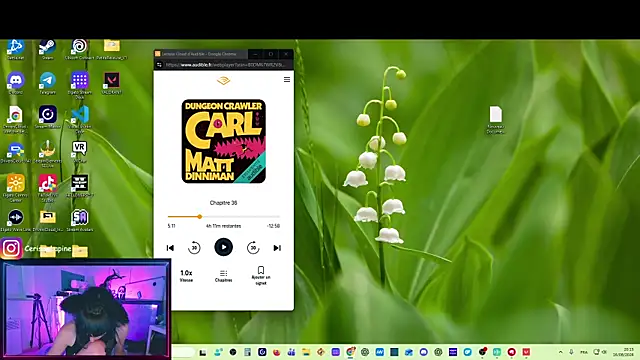The width and height of the screenshot is (640, 360).
Task: Open Task View in the taskbar
Action: (203, 352)
